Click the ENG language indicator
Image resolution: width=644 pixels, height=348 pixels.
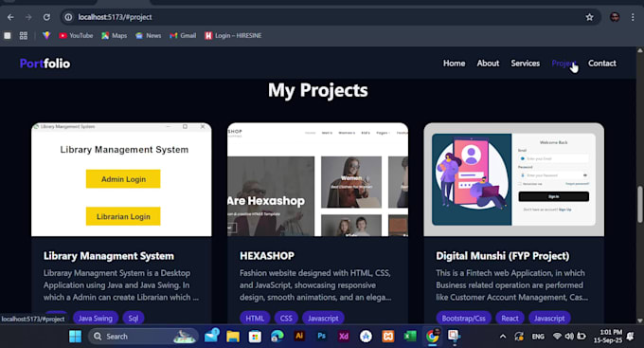click(538, 337)
